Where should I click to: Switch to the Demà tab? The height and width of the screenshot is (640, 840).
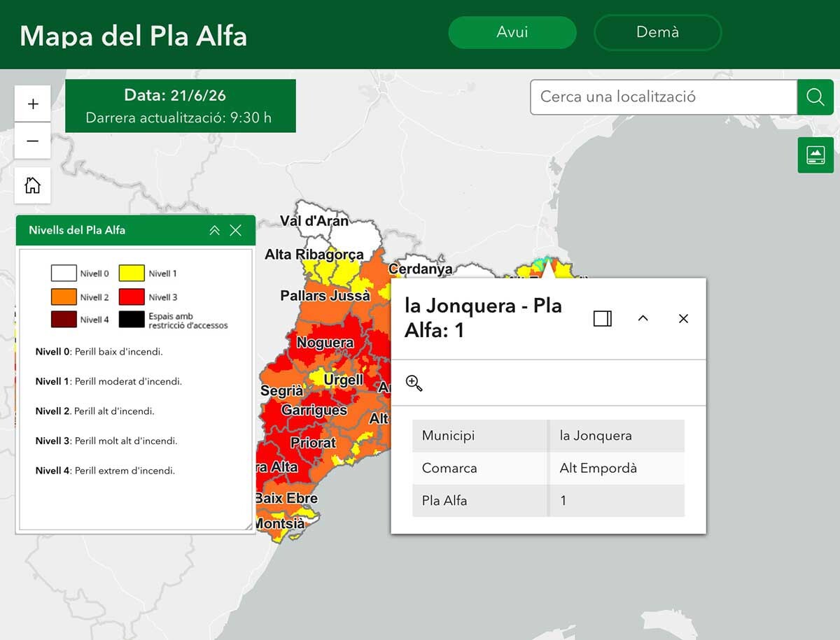[658, 32]
